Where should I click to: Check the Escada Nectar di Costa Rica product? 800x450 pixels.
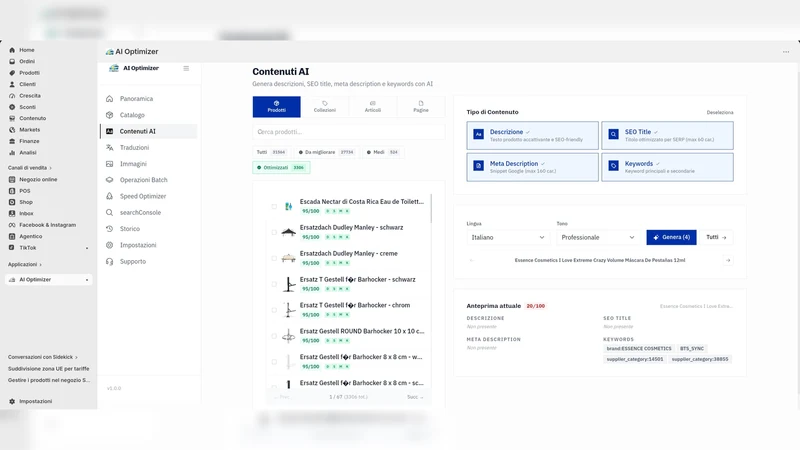pyautogui.click(x=274, y=207)
